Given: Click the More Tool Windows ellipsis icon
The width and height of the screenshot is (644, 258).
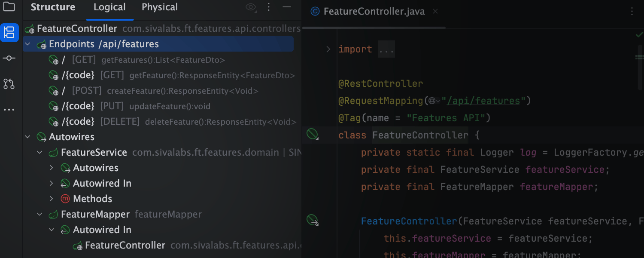Looking at the screenshot, I should point(9,109).
